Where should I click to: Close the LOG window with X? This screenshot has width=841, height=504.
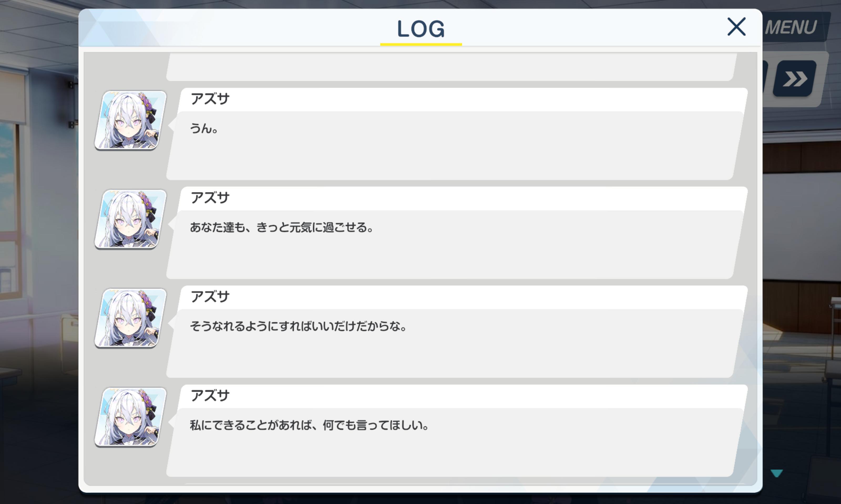click(x=736, y=27)
